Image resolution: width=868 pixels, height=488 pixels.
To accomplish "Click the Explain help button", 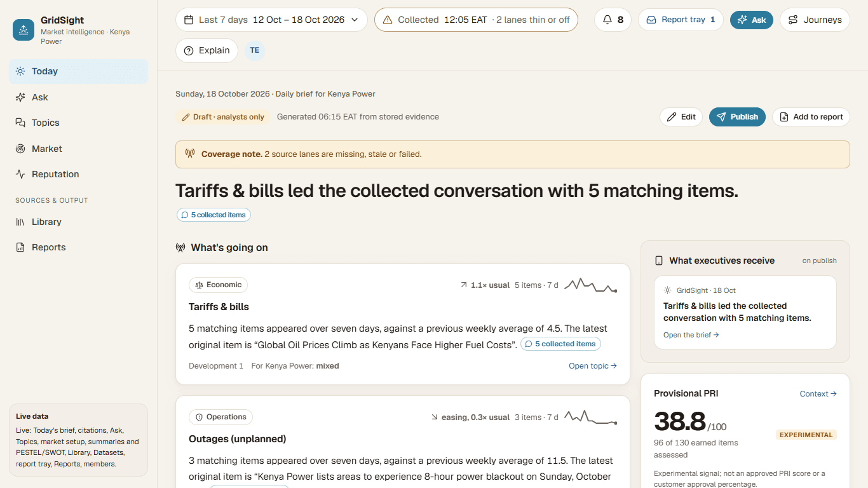I will coord(207,51).
